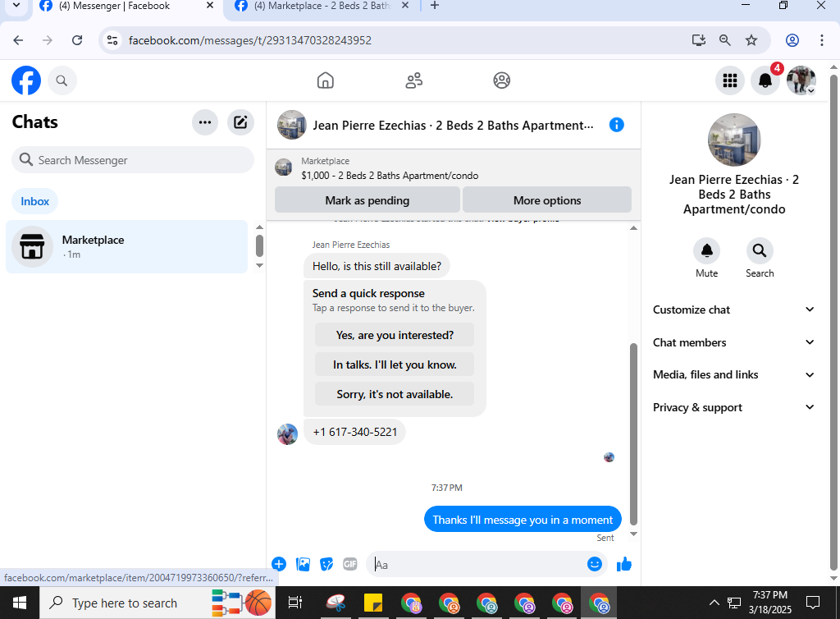Show hidden system tray icons

click(x=714, y=603)
